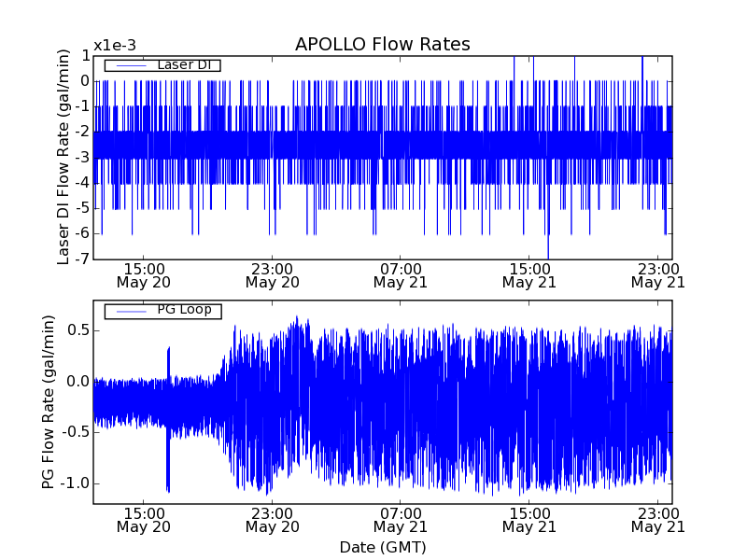
Task: Click the -7 y-axis tick on Laser DI chart
Action: point(82,259)
